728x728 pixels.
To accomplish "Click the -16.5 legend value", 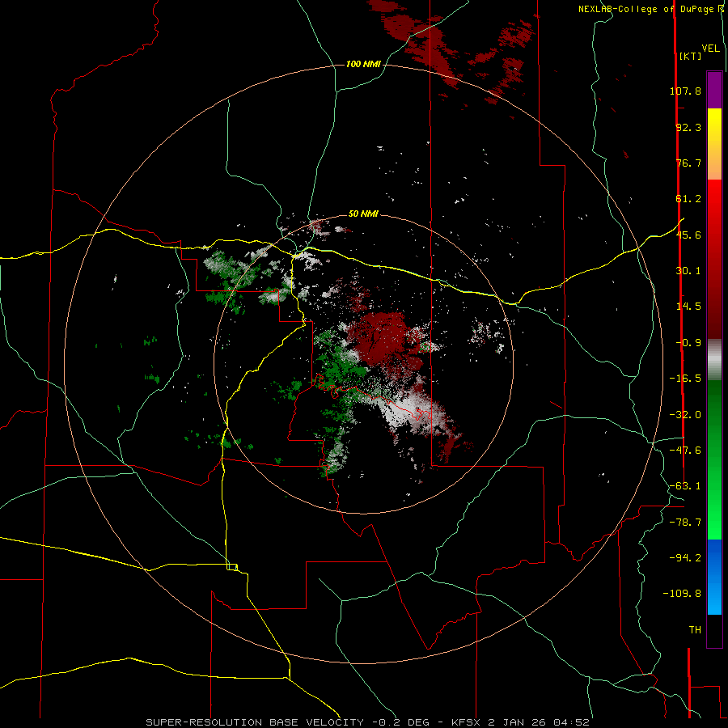I will click(685, 379).
